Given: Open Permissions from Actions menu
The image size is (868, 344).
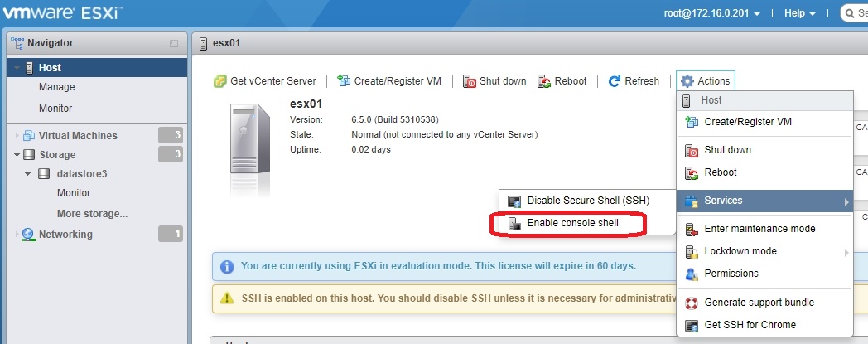Looking at the screenshot, I should click(x=731, y=274).
